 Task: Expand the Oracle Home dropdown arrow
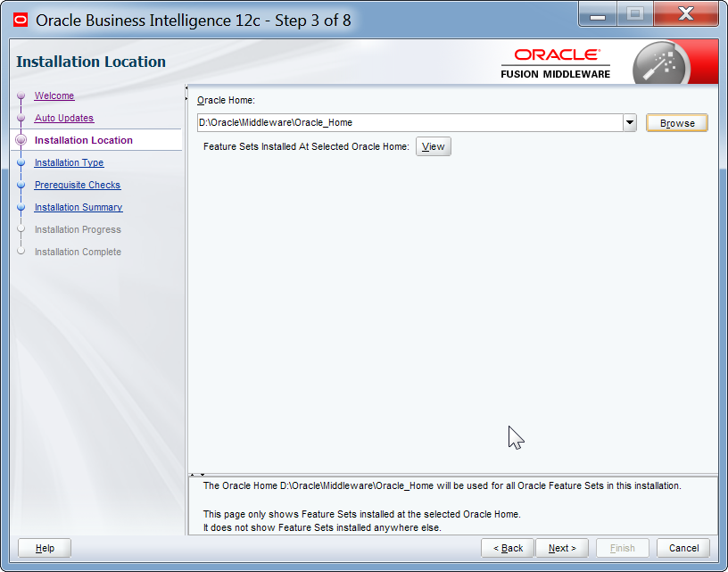630,122
